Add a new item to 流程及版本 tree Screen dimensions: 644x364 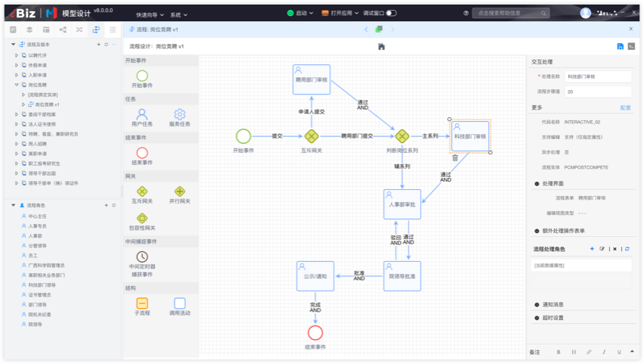click(x=98, y=45)
